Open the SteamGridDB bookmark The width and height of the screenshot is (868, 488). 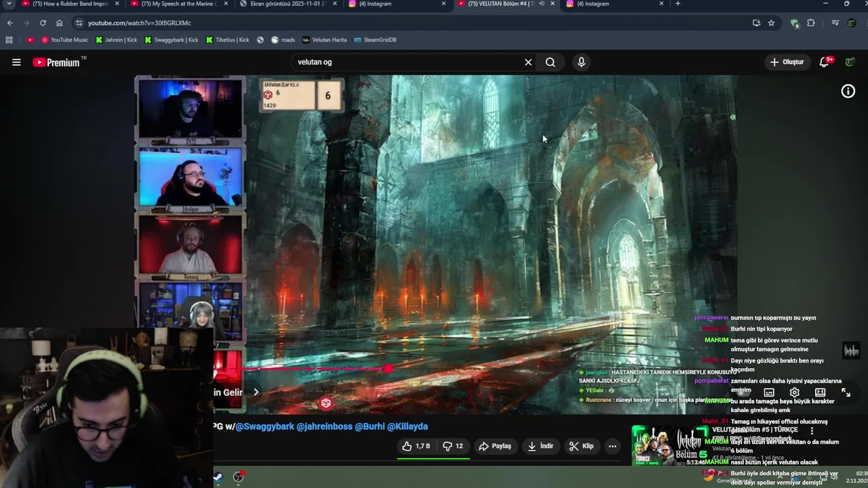376,40
